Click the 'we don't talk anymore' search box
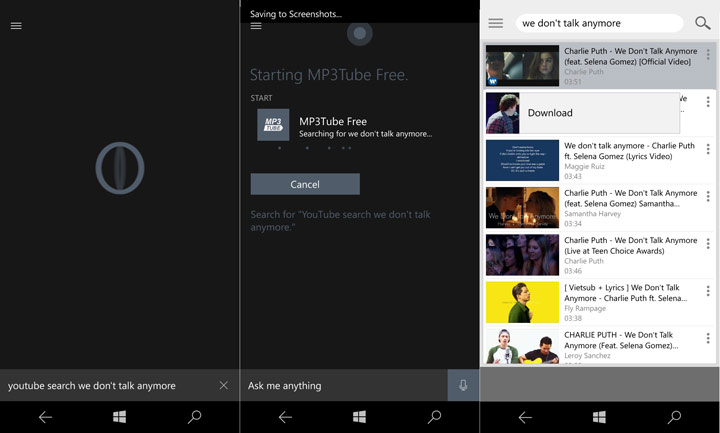Screen dimensions: 720x433 (x=599, y=23)
